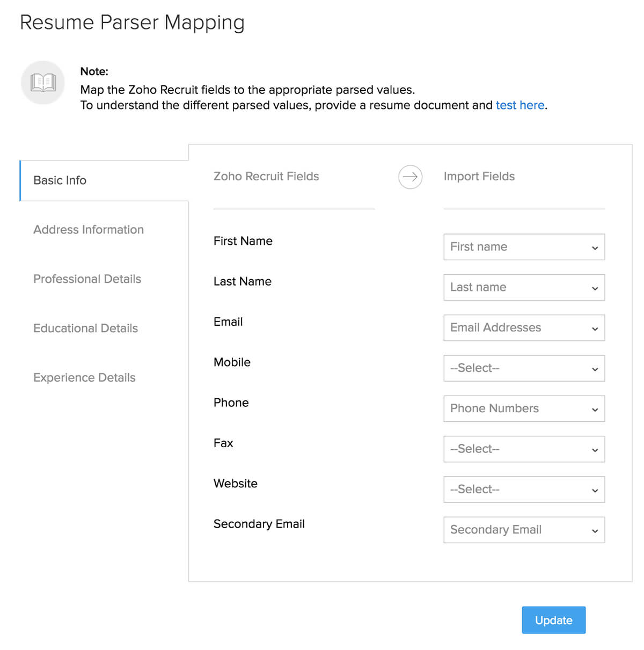Click the Zoho Recruit Fields column header

pyautogui.click(x=266, y=176)
